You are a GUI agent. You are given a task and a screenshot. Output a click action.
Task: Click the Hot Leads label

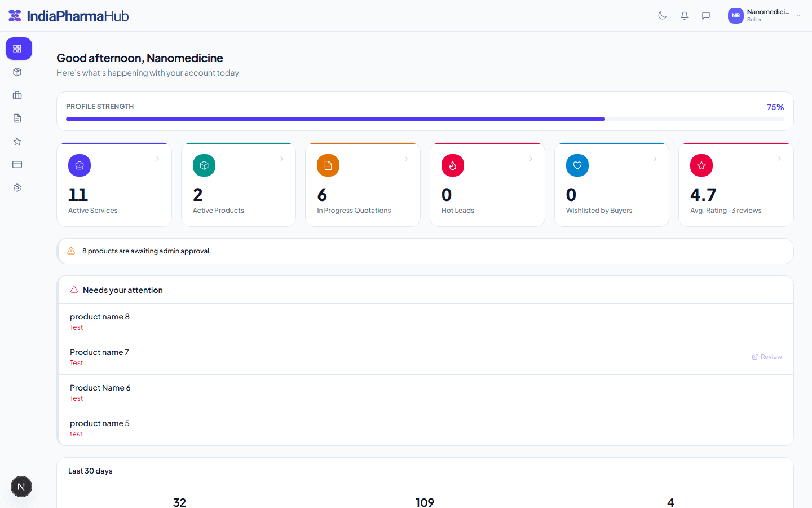point(458,211)
